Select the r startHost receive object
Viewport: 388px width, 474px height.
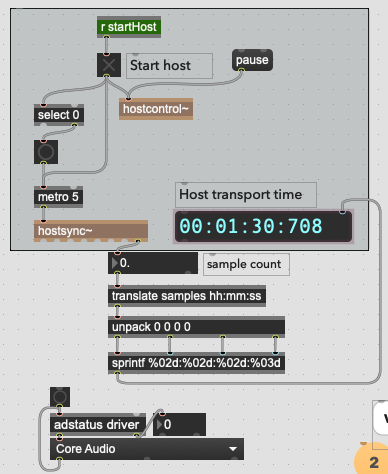pos(129,27)
